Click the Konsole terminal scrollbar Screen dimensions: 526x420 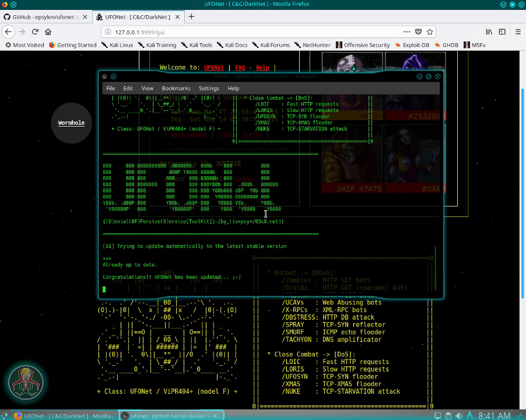click(x=436, y=268)
